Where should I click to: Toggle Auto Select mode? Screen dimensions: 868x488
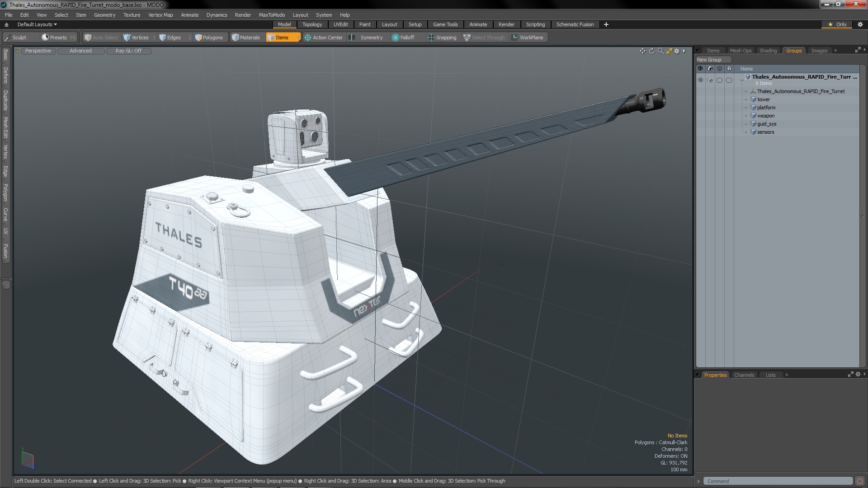pos(101,38)
